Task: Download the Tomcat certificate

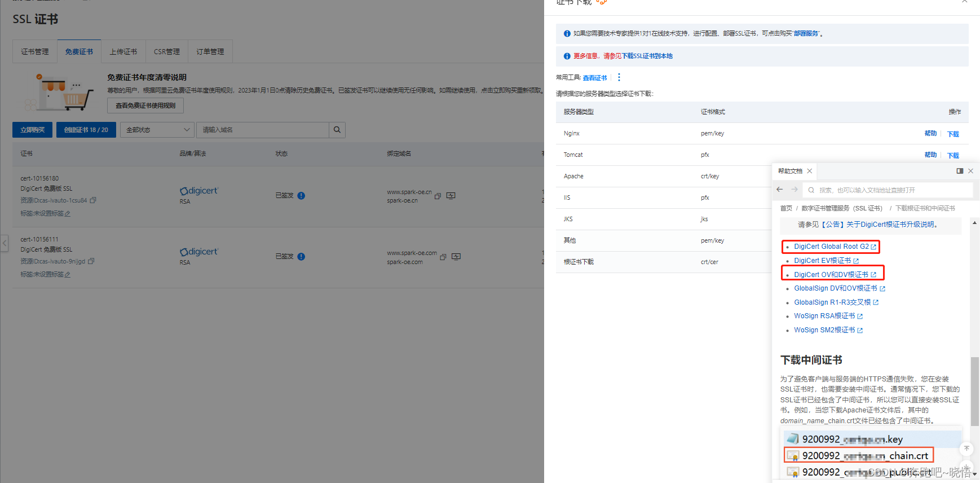Action: coord(953,155)
